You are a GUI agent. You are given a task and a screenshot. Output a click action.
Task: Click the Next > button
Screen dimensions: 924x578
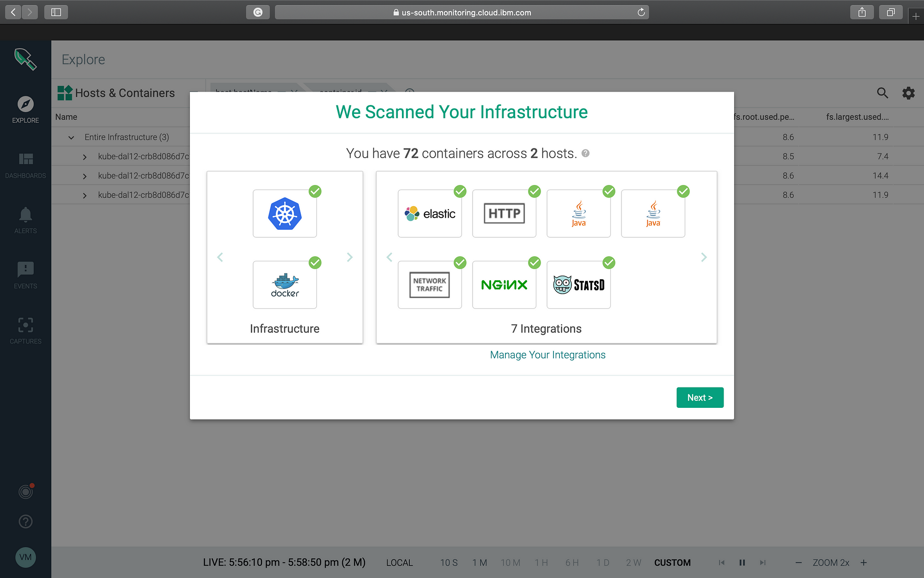[700, 398]
